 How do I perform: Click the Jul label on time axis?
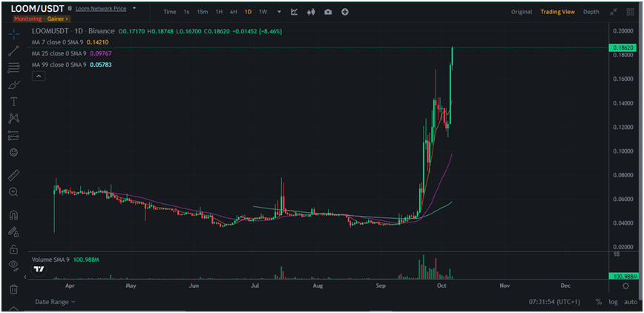click(255, 285)
